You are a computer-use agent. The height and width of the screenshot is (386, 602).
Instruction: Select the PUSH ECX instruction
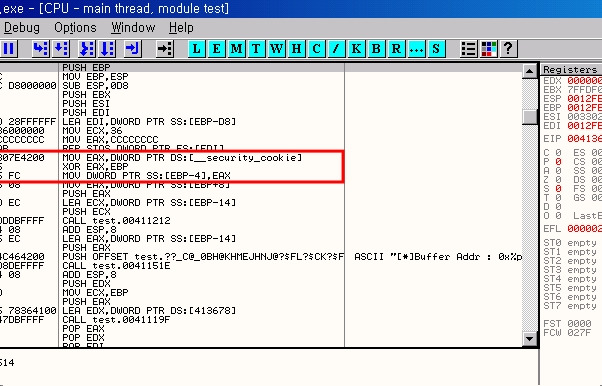(x=86, y=212)
